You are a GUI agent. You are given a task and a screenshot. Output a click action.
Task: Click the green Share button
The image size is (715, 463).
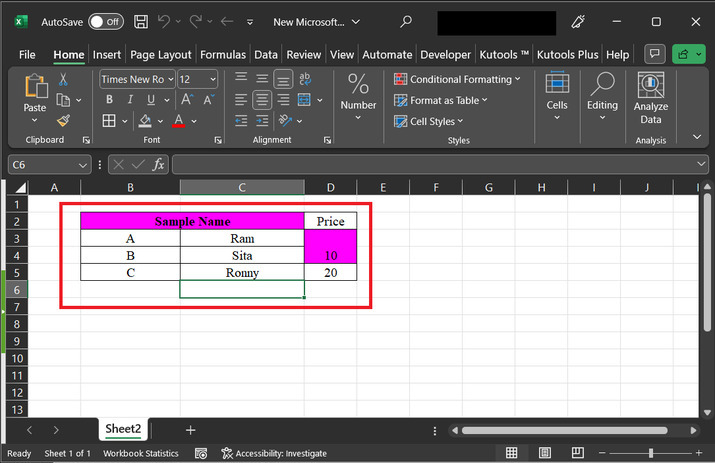pyautogui.click(x=689, y=54)
